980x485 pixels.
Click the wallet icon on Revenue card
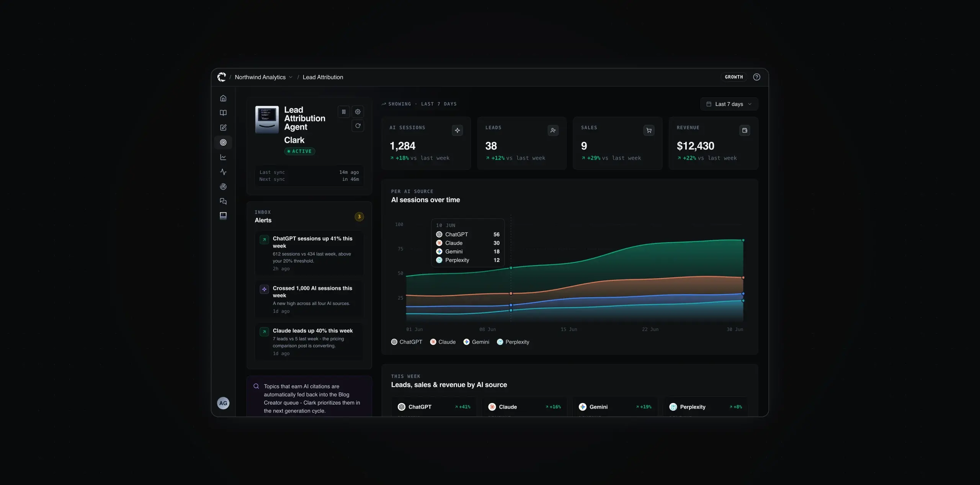coord(745,131)
